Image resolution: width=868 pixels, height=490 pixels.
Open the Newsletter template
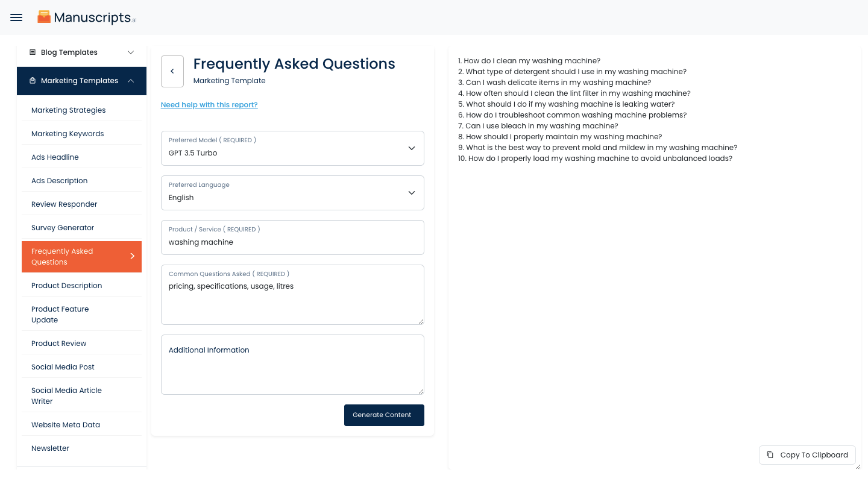50,448
